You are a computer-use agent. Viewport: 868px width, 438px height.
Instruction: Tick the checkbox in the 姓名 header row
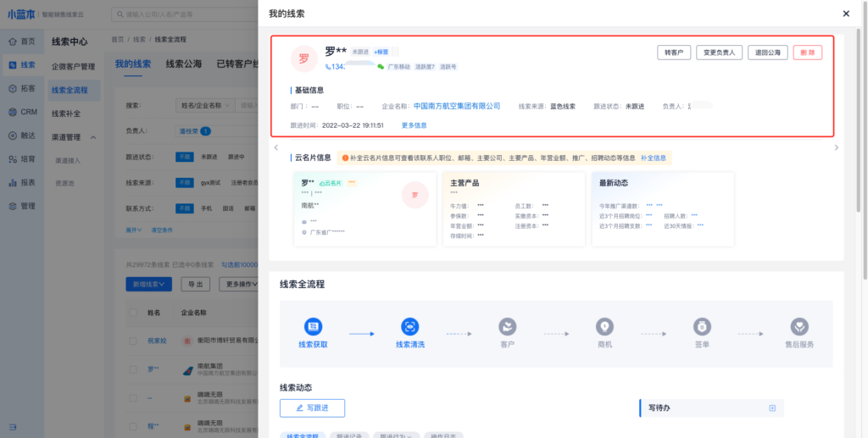(x=132, y=313)
